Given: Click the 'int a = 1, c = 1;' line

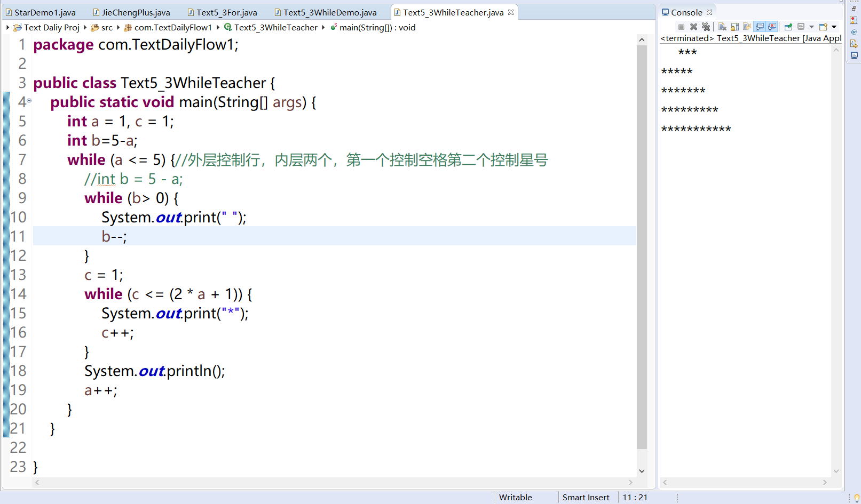Looking at the screenshot, I should (x=121, y=122).
